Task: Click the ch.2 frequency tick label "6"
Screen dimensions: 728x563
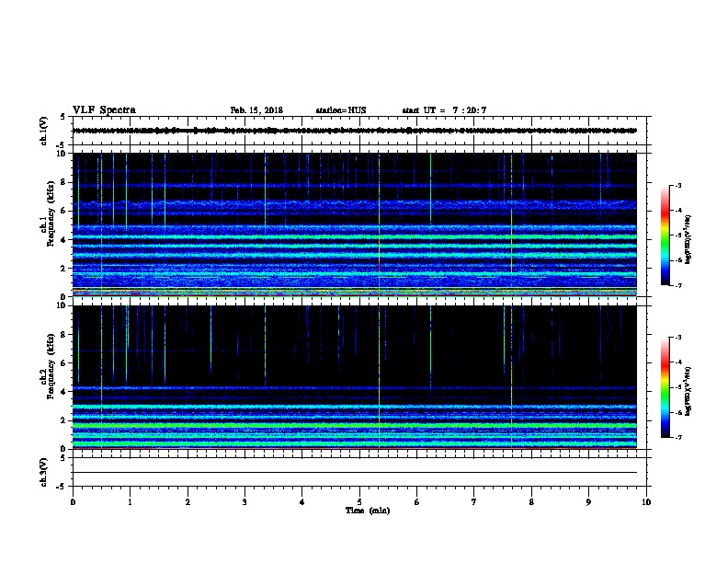Action: tap(64, 363)
